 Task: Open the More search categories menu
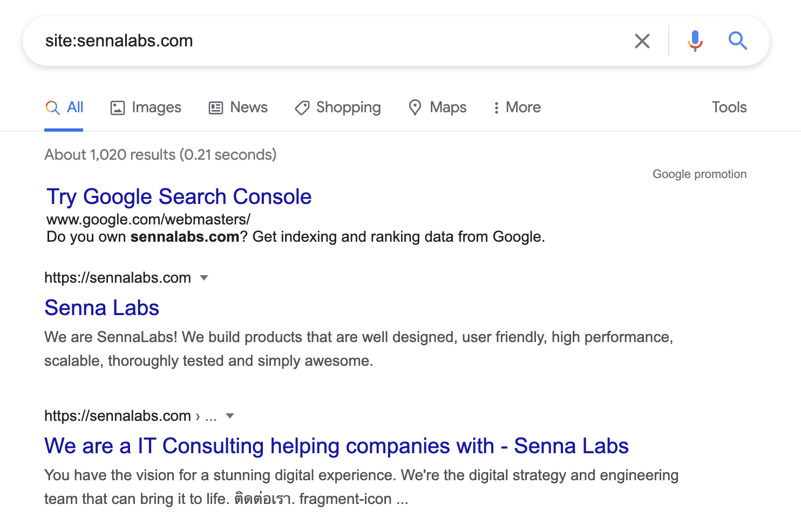coord(522,107)
